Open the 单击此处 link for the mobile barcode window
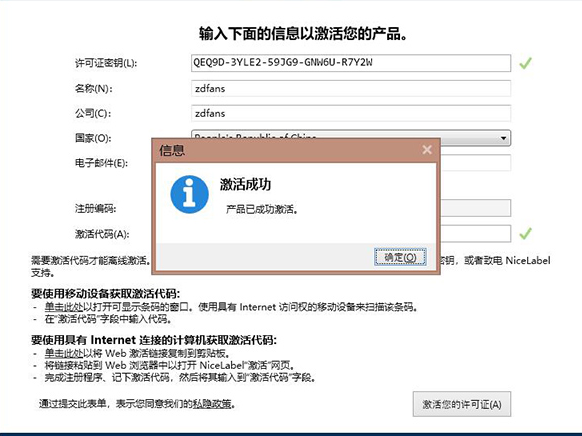 [x=64, y=307]
